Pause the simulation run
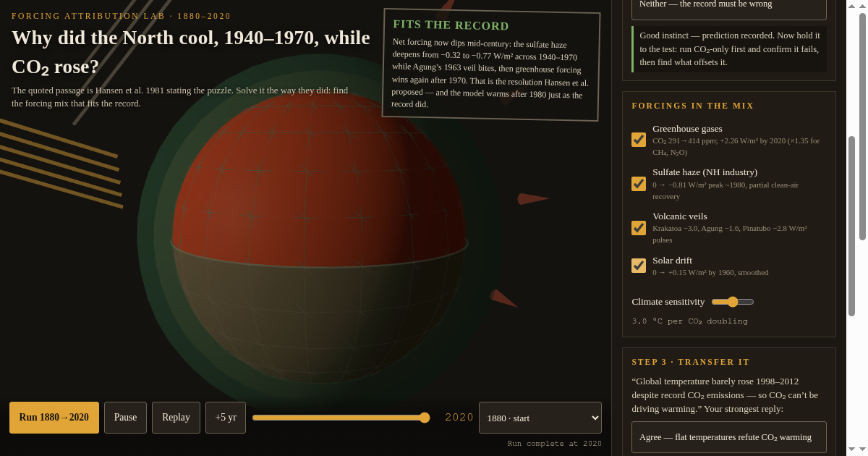868x456 pixels. [125, 418]
